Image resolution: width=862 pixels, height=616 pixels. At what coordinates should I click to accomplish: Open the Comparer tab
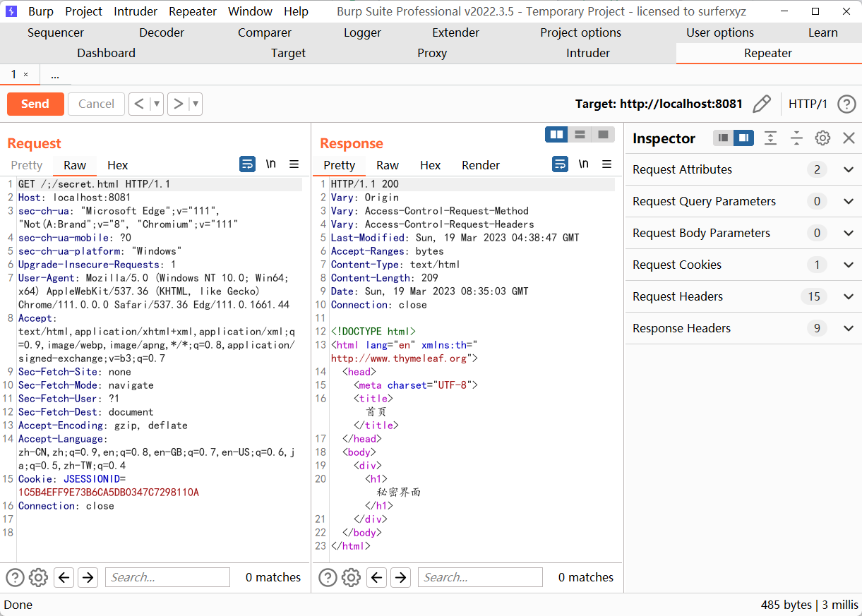[265, 32]
